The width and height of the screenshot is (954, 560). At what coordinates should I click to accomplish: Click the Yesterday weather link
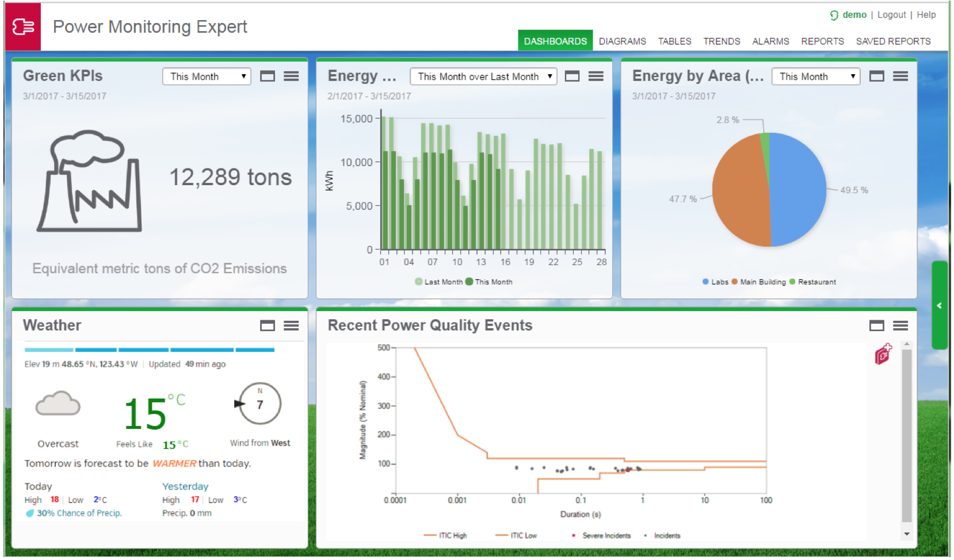tap(185, 486)
